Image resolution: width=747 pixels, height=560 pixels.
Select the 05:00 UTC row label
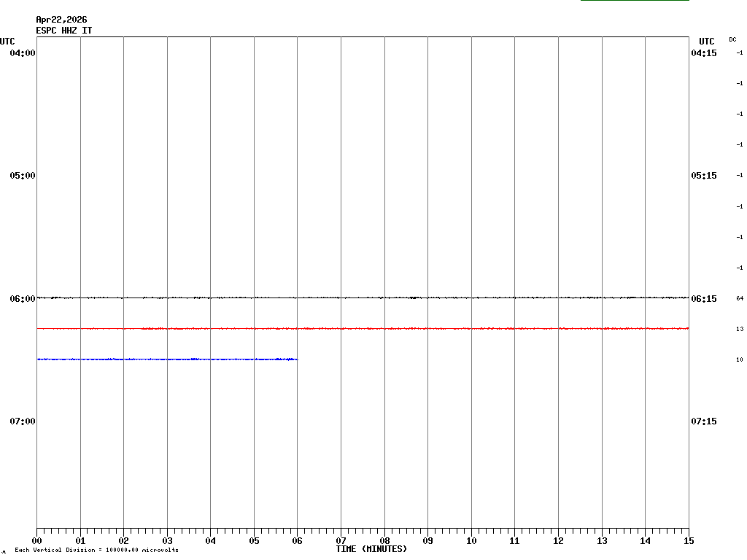[23, 176]
